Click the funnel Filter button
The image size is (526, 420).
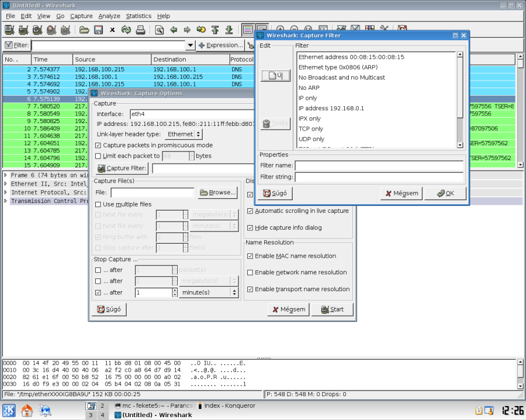[17, 45]
